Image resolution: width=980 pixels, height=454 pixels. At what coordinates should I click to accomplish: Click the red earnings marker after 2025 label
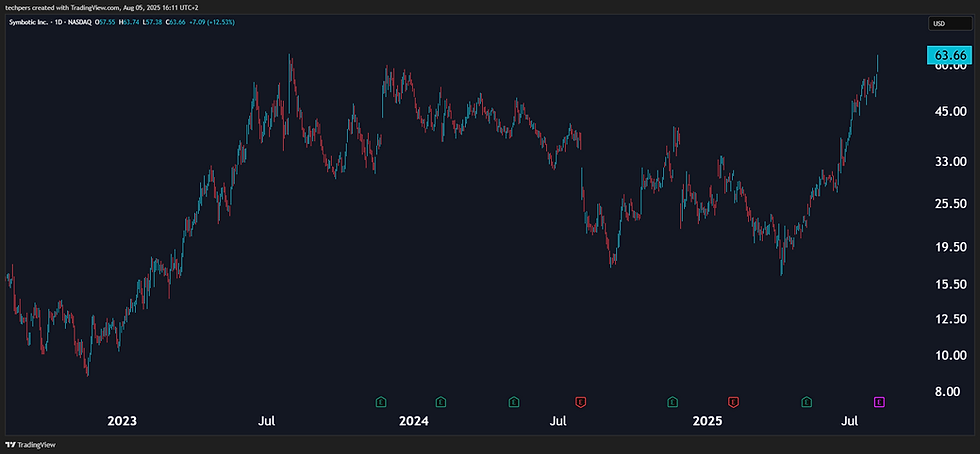733,401
